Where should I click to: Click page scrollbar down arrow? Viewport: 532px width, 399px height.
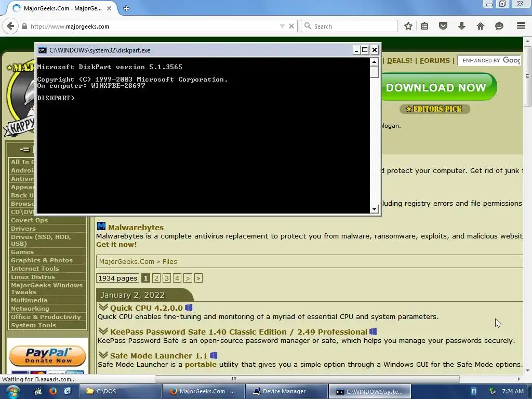(x=527, y=371)
